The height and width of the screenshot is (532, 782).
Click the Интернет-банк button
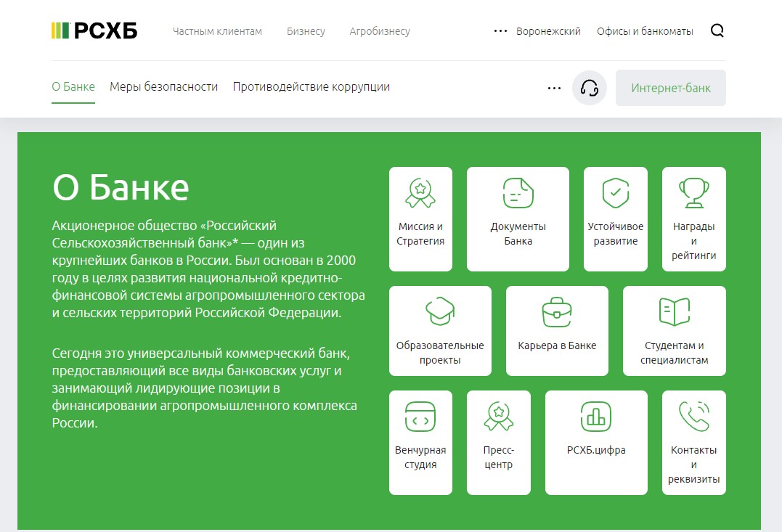point(670,88)
